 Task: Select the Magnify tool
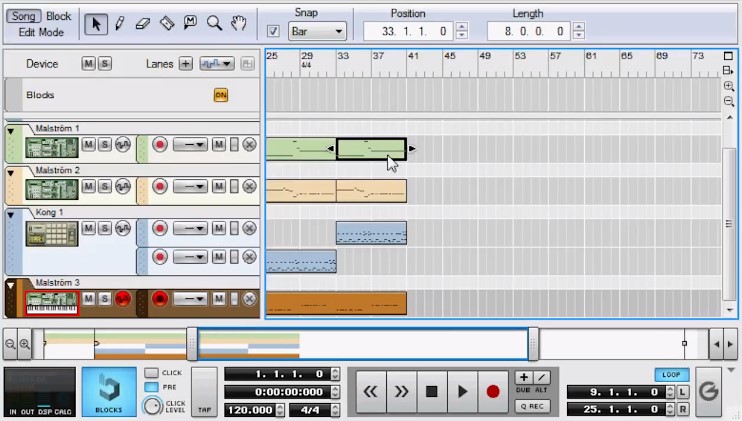pyautogui.click(x=214, y=24)
